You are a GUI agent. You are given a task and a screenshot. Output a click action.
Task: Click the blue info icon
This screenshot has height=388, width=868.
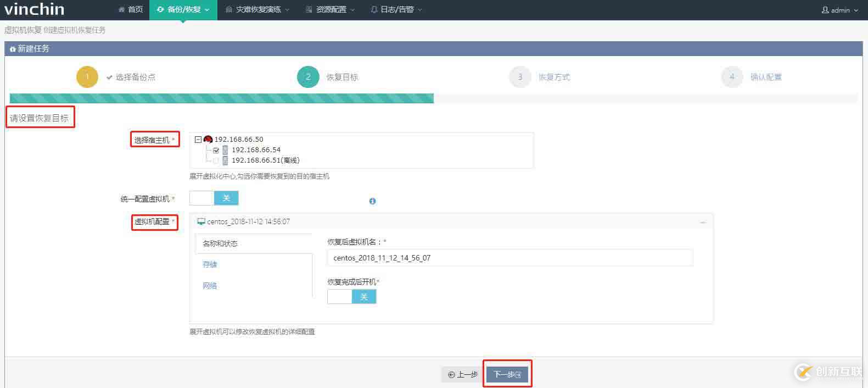coord(372,201)
